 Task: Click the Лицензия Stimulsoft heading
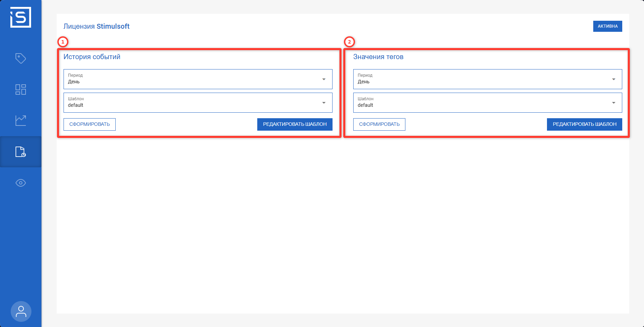(x=96, y=26)
